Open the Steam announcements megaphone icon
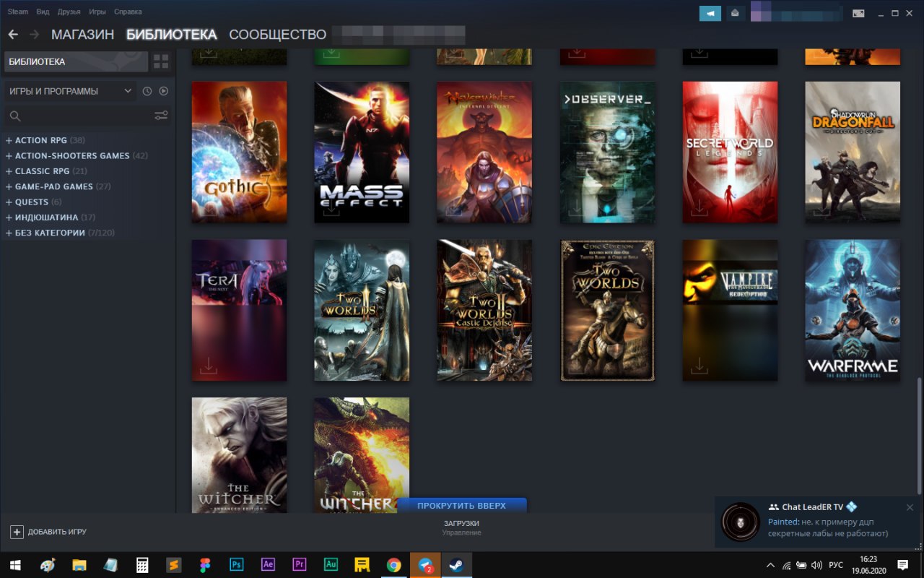The image size is (924, 578). click(x=710, y=13)
